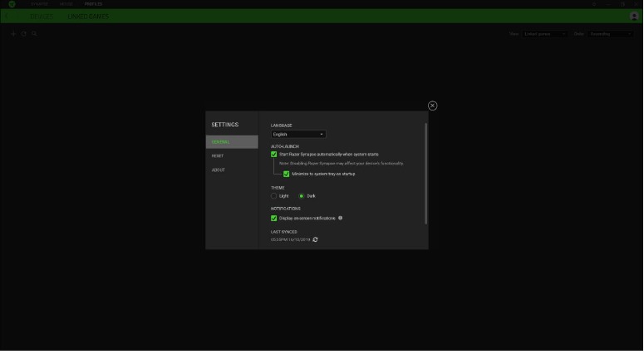The image size is (644, 354).
Task: Switch to the Mouse top tab
Action: coord(66,4)
